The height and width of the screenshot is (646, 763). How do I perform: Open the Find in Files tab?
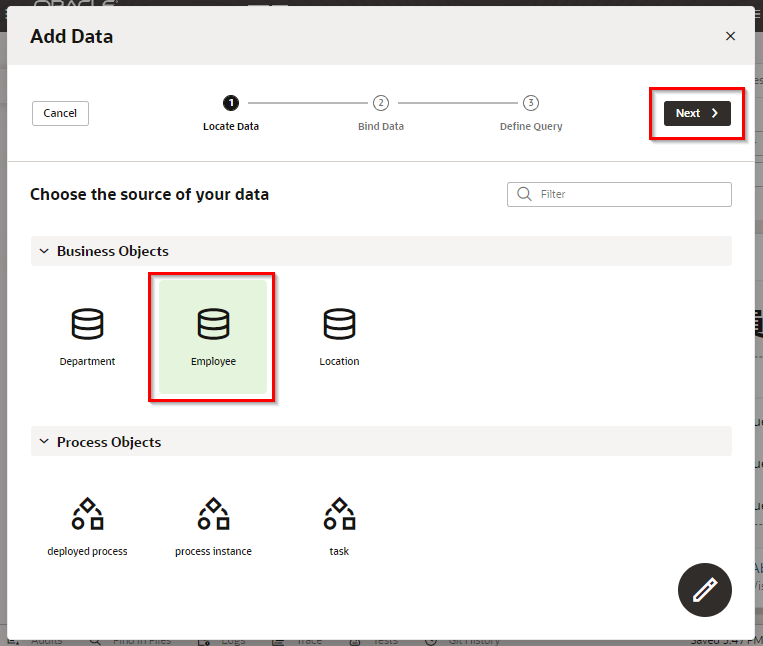pos(142,641)
